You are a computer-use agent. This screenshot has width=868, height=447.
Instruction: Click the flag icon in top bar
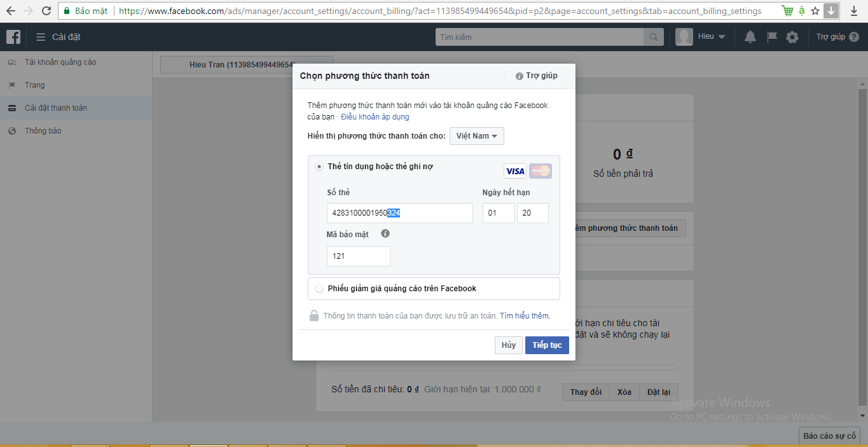[771, 37]
